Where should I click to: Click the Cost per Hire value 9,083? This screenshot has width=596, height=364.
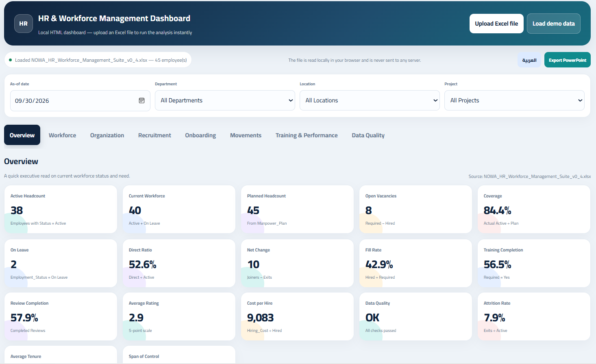click(x=260, y=318)
